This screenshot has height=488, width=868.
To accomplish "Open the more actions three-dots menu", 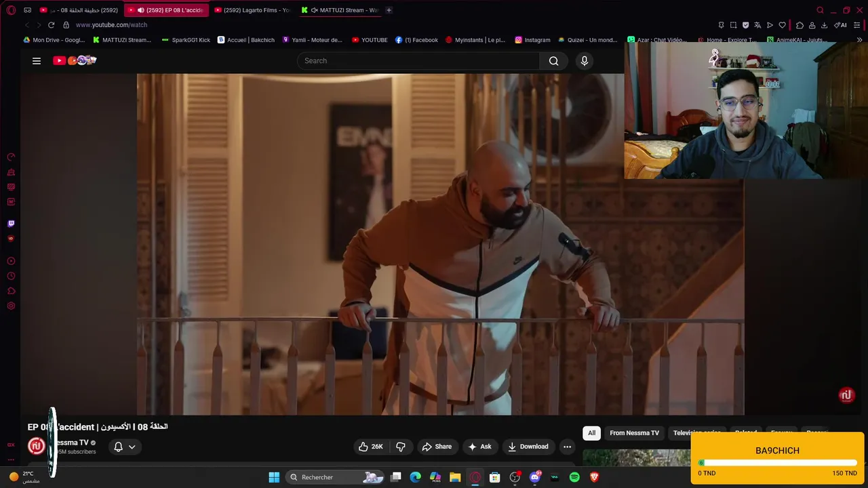I will pyautogui.click(x=567, y=447).
